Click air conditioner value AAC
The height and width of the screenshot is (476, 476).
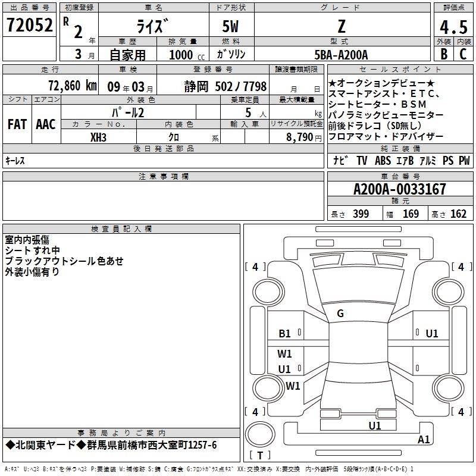(x=46, y=124)
